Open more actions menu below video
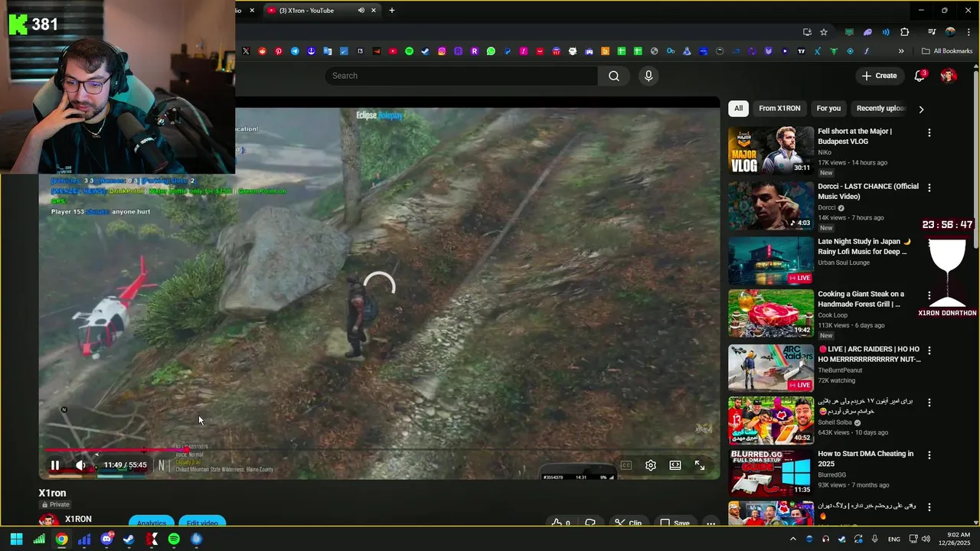Screen dimensions: 980x551 (711, 523)
